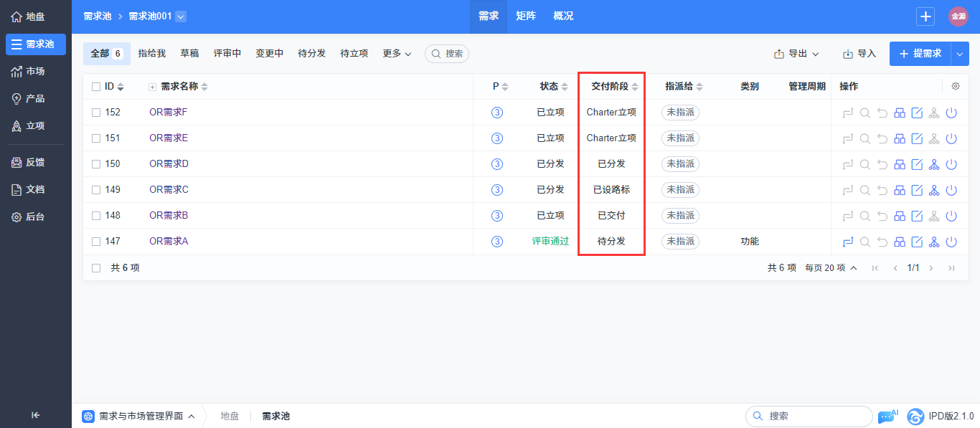
Task: Click the power icon for OR需求D
Action: pos(951,164)
